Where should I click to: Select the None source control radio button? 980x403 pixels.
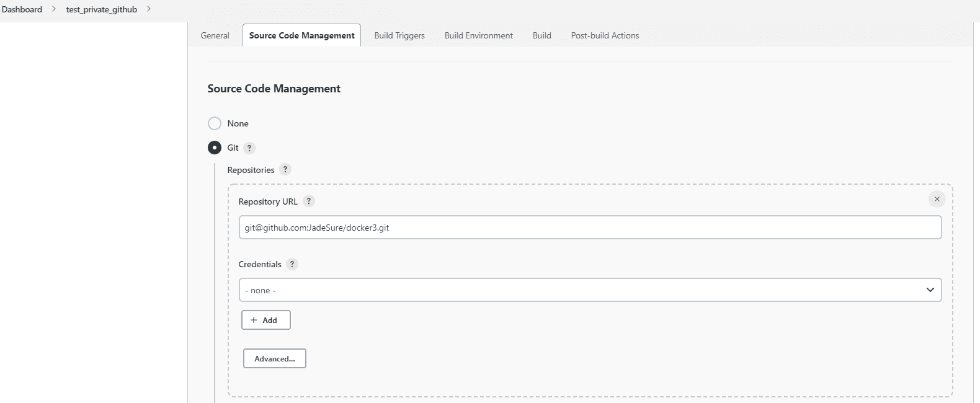(x=215, y=123)
